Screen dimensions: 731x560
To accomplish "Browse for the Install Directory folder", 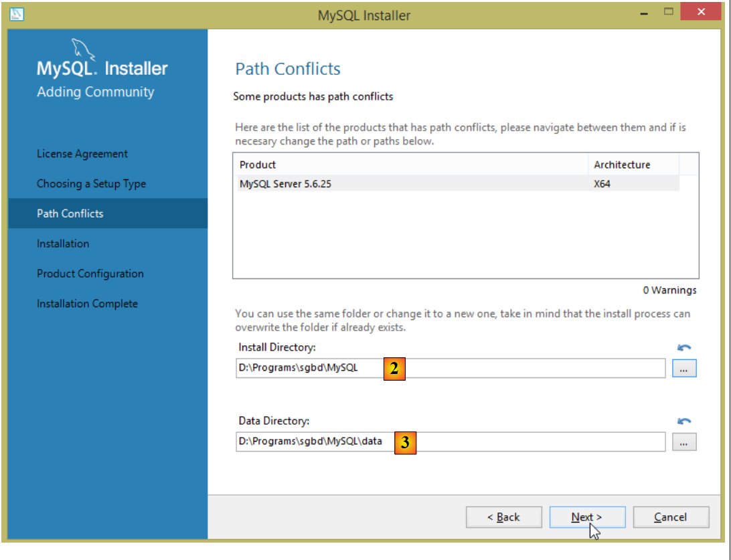I will (684, 368).
